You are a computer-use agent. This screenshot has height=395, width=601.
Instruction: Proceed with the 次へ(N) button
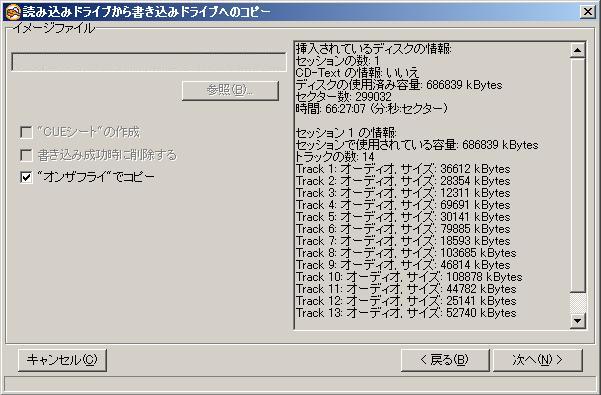click(538, 360)
